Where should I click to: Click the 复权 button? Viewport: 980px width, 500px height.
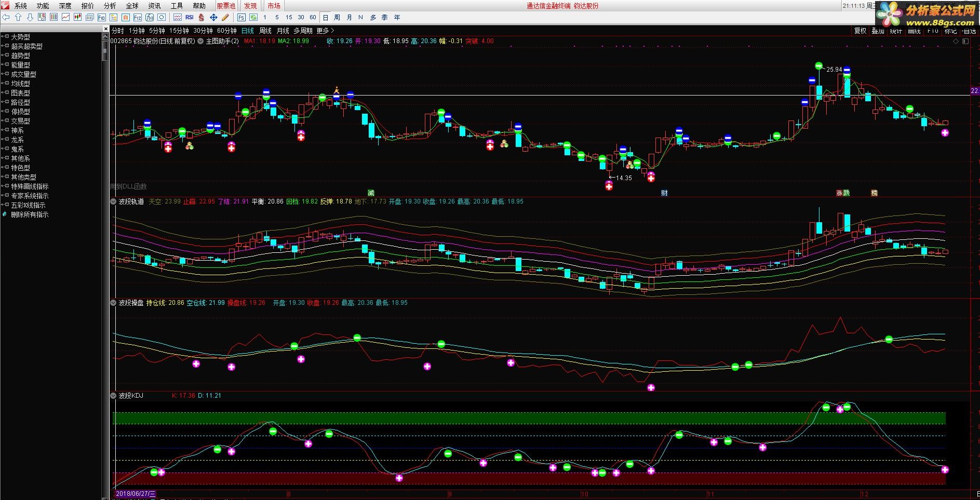click(x=861, y=31)
